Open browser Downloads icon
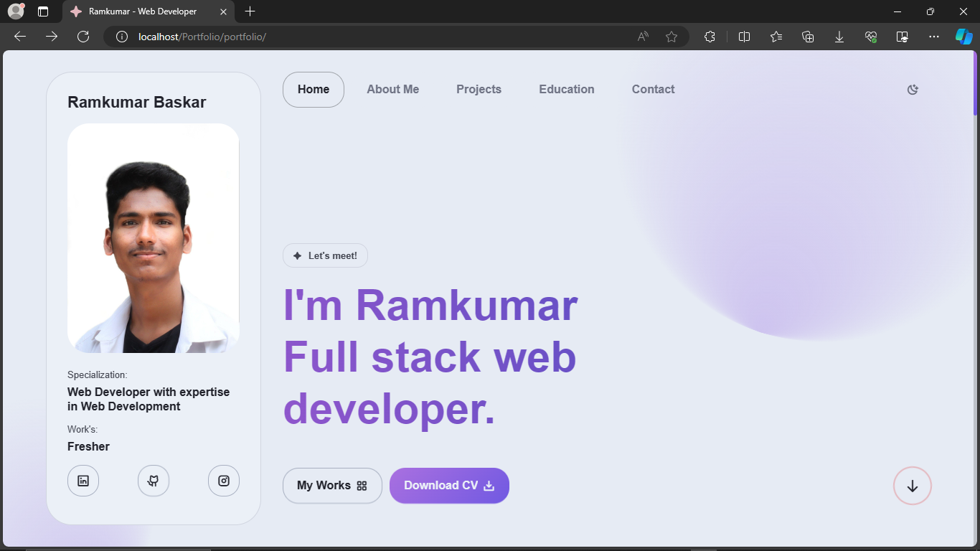The height and width of the screenshot is (551, 980). [x=839, y=37]
